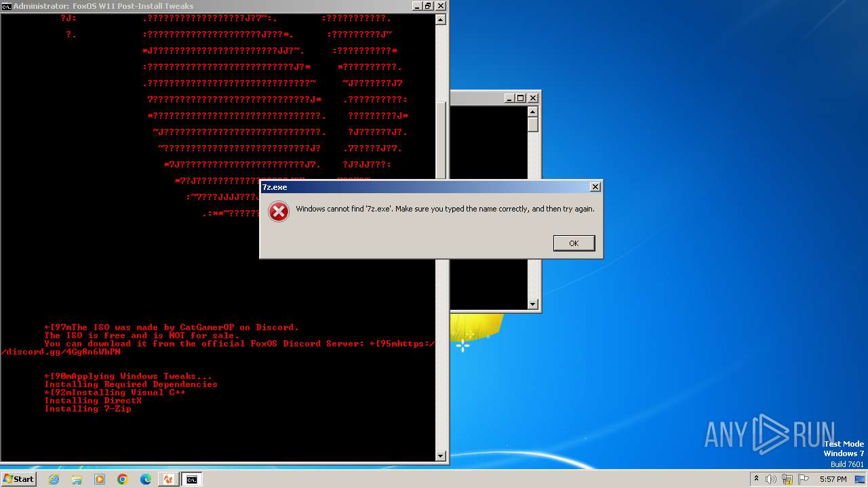
Task: Click the second console's scrollbar thumb
Action: 533,125
